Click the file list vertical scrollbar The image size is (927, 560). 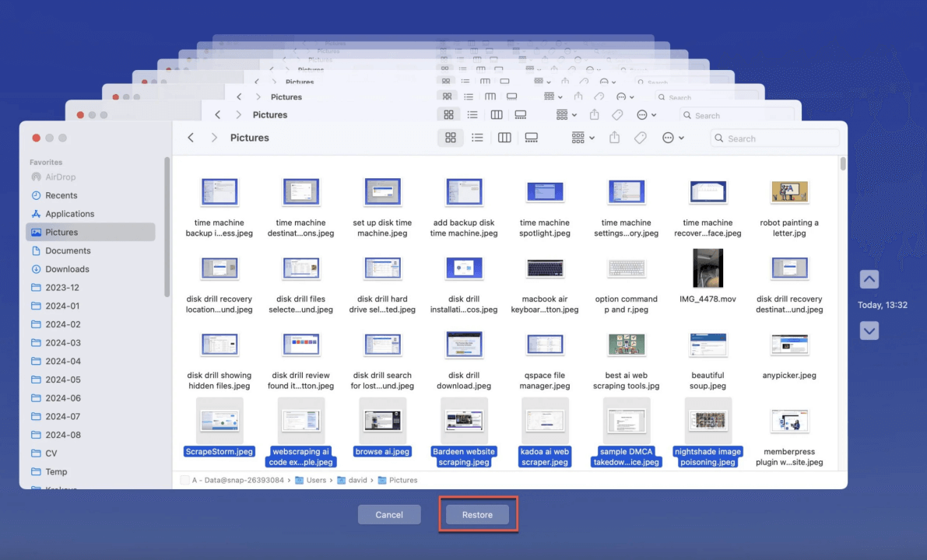click(x=843, y=165)
